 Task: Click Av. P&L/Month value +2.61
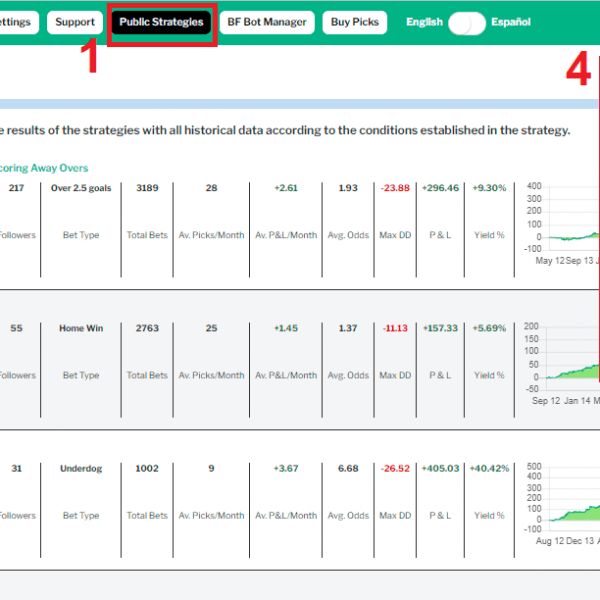point(286,188)
